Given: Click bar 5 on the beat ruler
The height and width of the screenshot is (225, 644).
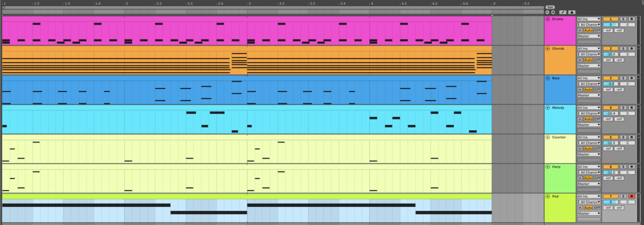Looking at the screenshot, I should [495, 3].
